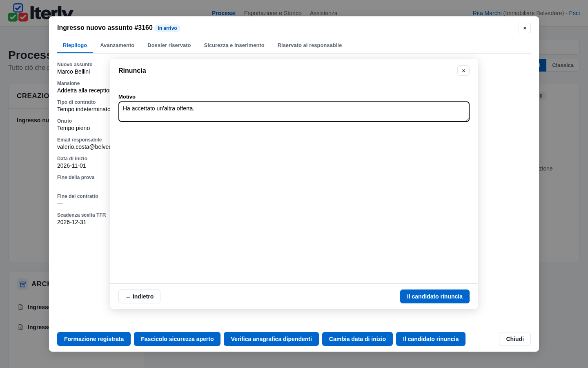Screen dimensions: 588x368
Task: Click the TFR deadline 2026-12-31
Action: click(72, 222)
